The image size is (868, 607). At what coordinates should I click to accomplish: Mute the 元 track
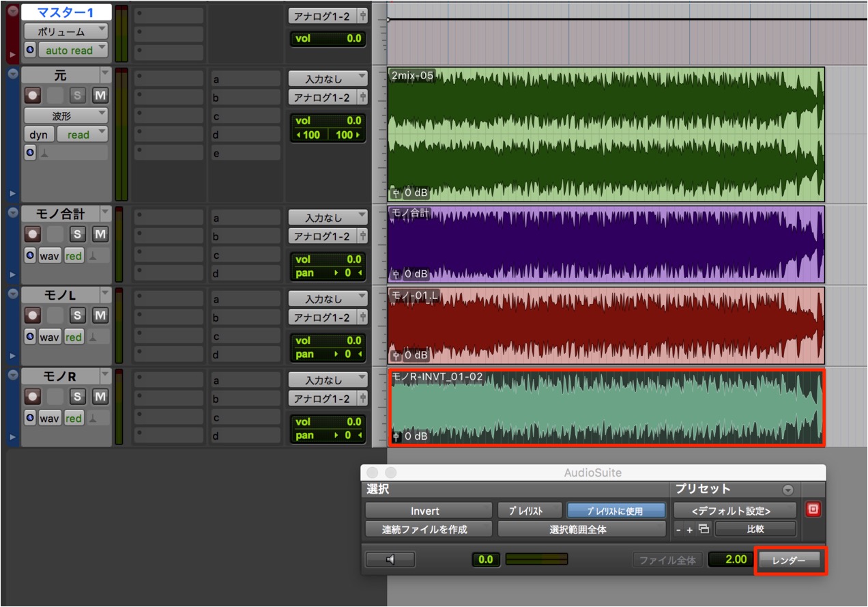point(100,95)
